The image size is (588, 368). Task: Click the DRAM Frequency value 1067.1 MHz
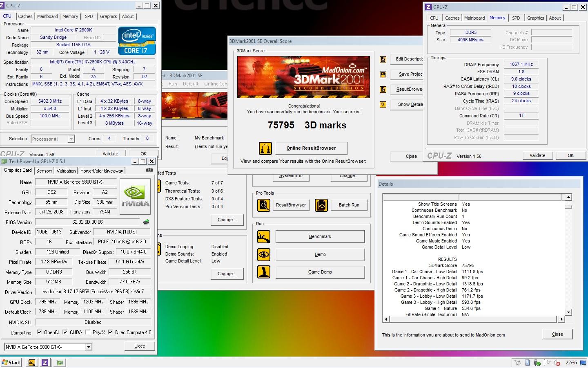521,64
